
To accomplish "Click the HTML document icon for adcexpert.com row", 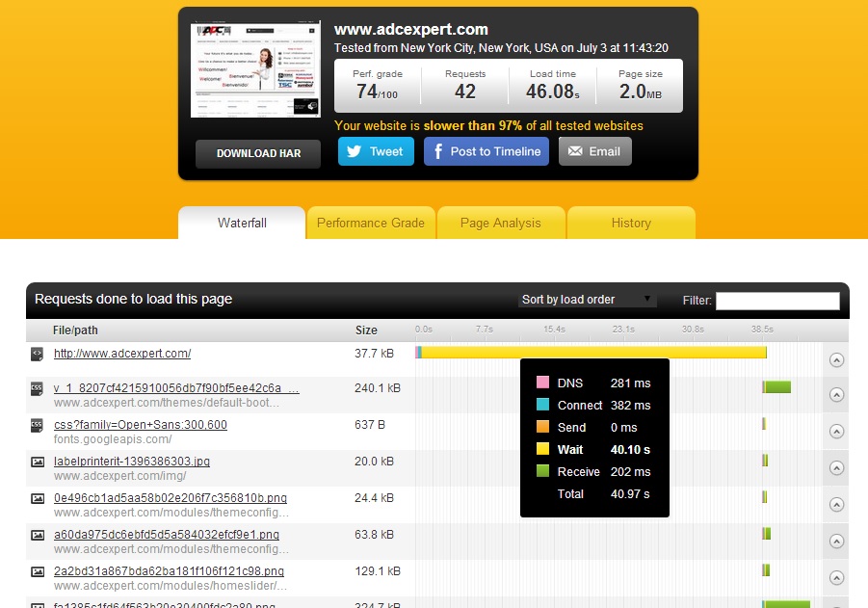I will [x=37, y=354].
